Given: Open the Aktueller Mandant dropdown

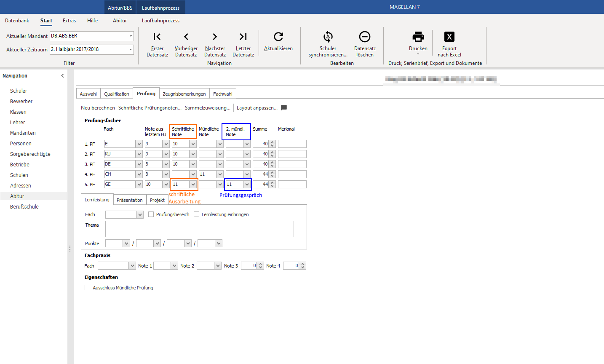Looking at the screenshot, I should (131, 36).
